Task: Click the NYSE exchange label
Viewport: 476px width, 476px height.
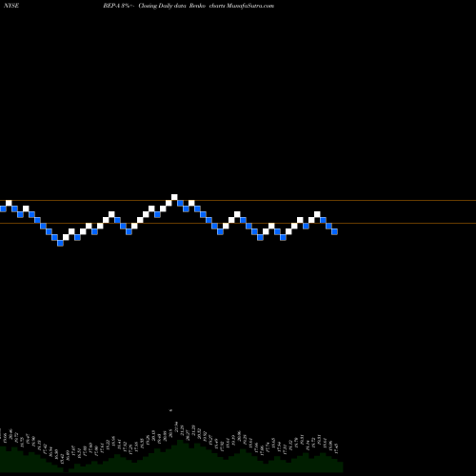Action: point(11,6)
